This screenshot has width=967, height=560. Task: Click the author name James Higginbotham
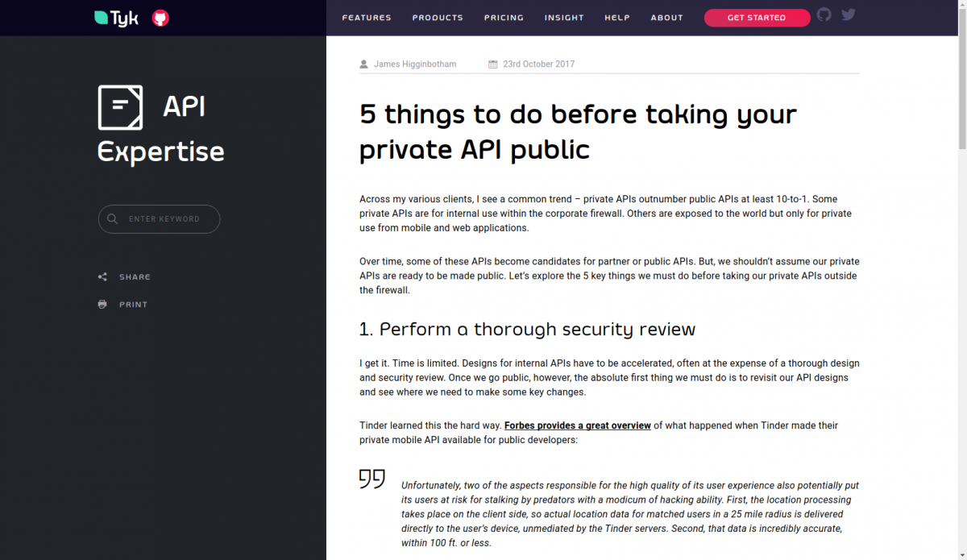[x=415, y=63]
